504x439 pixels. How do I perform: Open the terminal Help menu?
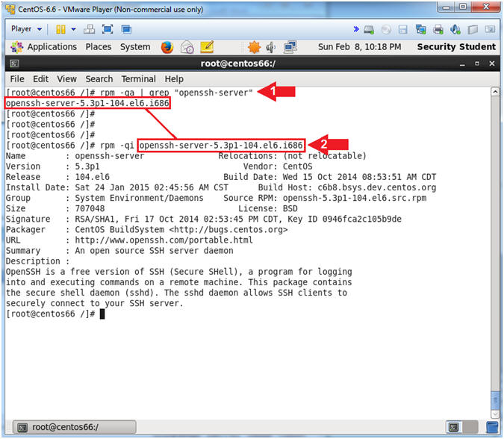(x=174, y=79)
